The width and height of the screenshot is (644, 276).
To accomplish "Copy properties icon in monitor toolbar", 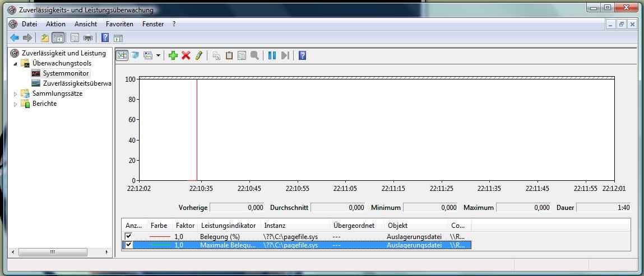I will [216, 55].
